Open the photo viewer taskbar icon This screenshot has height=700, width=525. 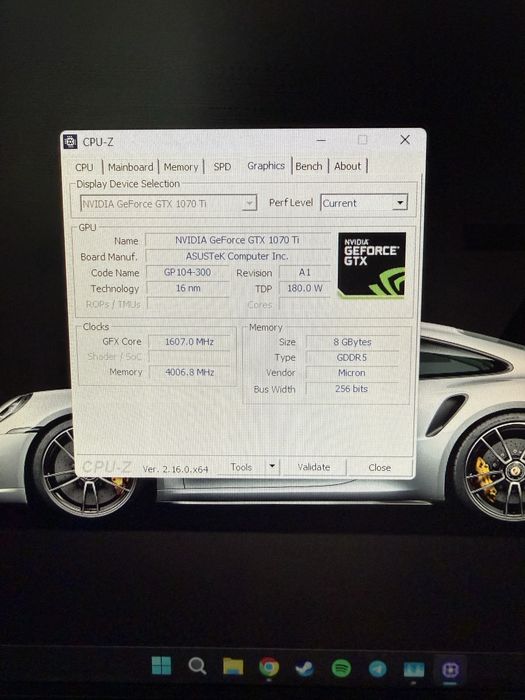click(414, 670)
